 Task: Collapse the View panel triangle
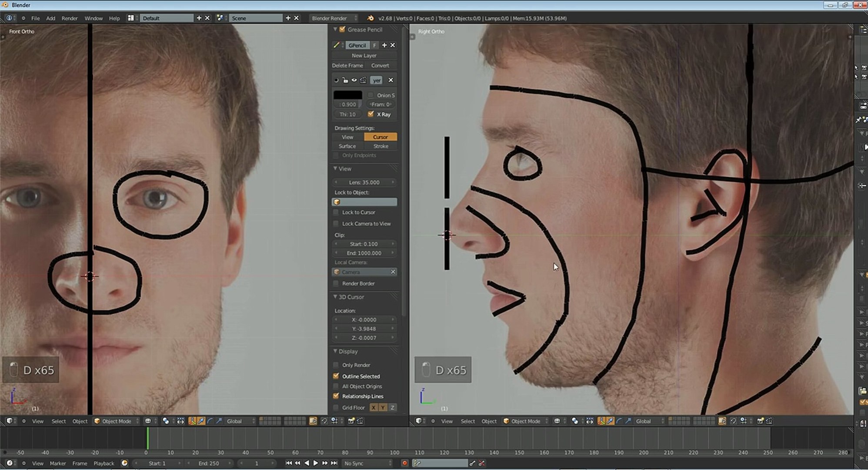(335, 168)
